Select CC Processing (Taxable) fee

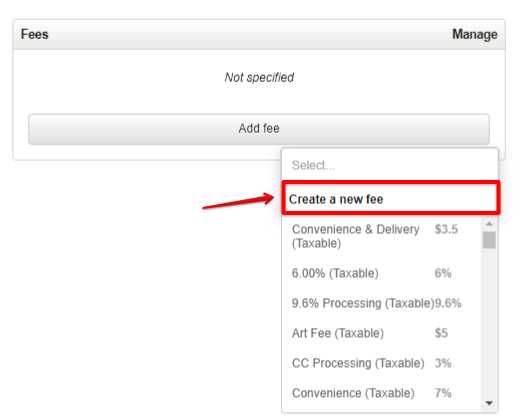point(382,363)
